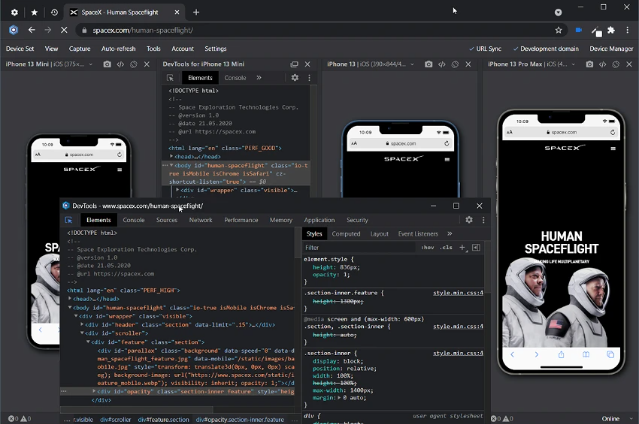This screenshot has height=424, width=639.
Task: Collapse div#scroller node in floating DevTools
Action: point(82,333)
